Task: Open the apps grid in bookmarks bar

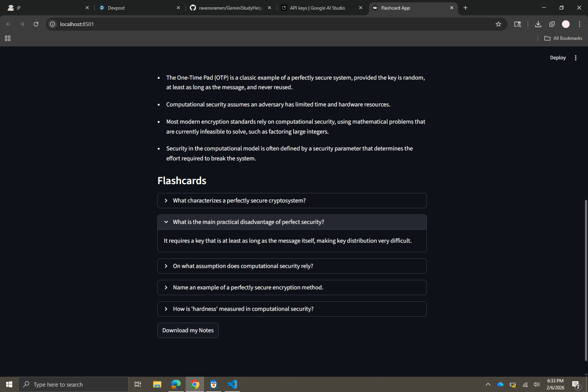Action: tap(8, 38)
